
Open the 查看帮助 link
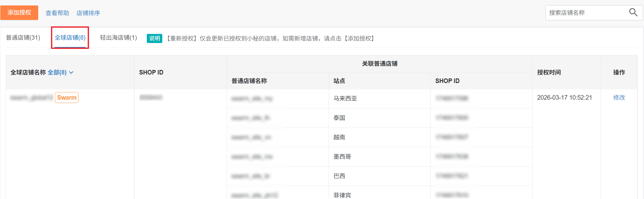click(x=57, y=13)
